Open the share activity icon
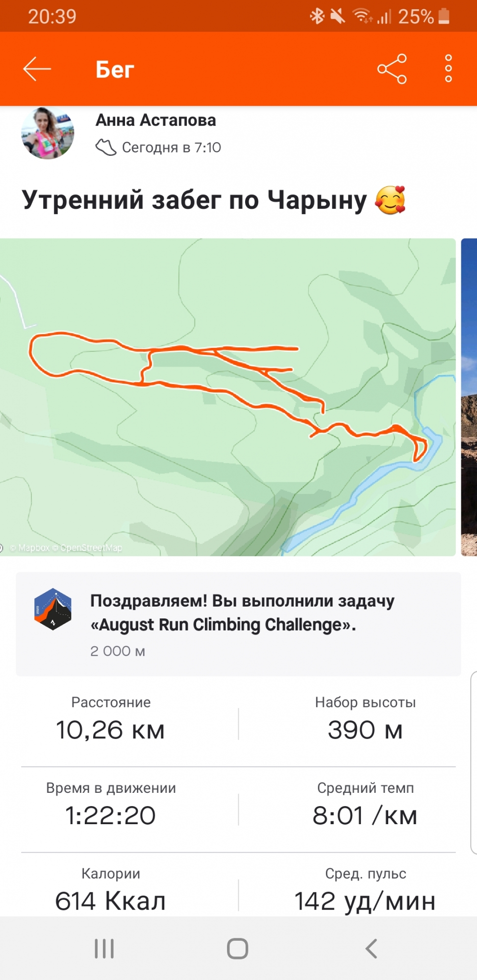Screen dimensions: 477x980 [392, 69]
